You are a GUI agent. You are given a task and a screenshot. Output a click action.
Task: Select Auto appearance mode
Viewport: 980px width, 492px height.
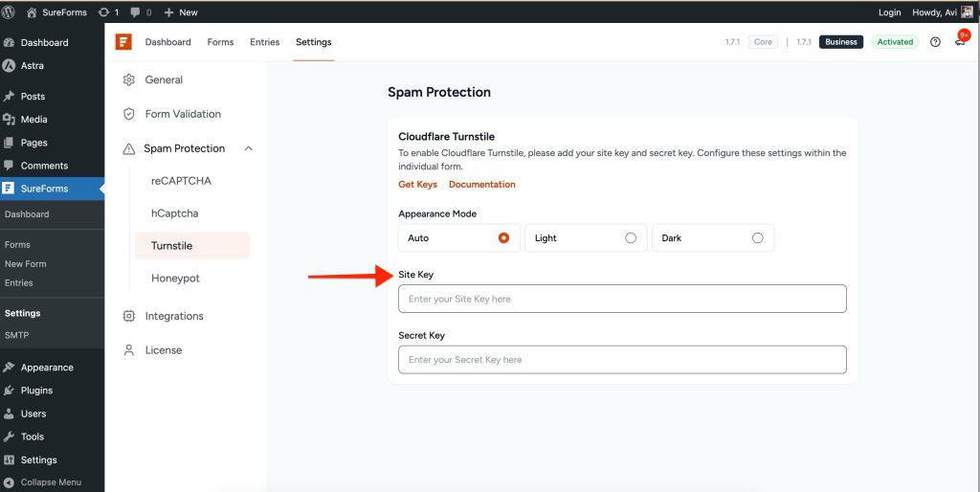(x=503, y=238)
